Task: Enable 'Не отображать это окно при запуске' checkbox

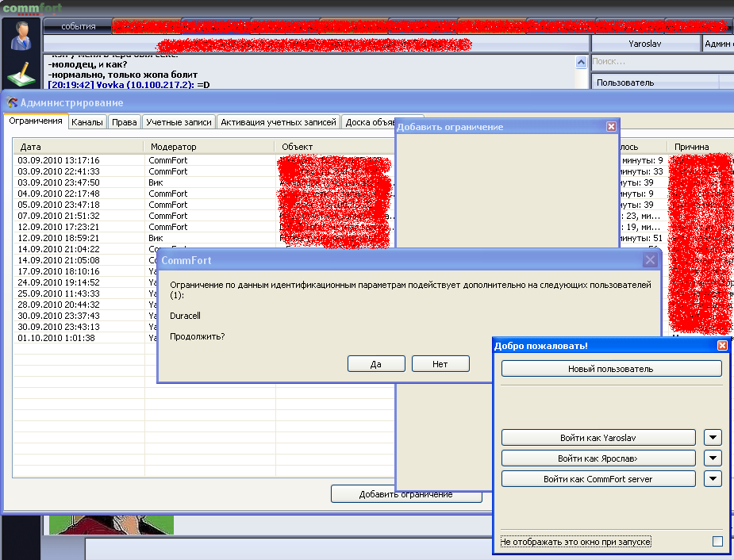Action: coord(717,542)
